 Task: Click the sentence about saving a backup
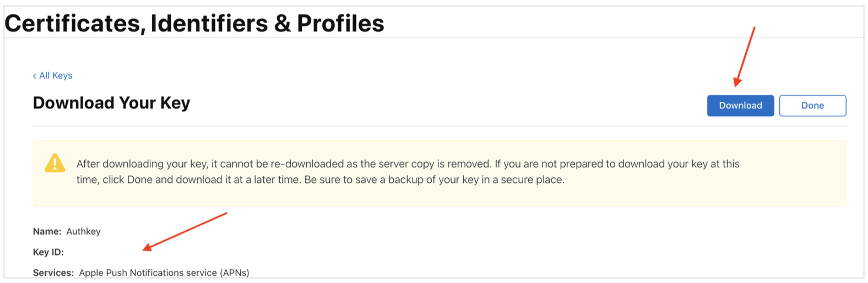pyautogui.click(x=434, y=179)
